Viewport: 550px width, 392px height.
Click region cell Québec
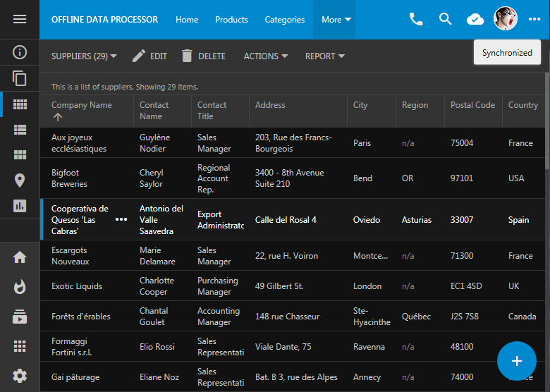(416, 317)
